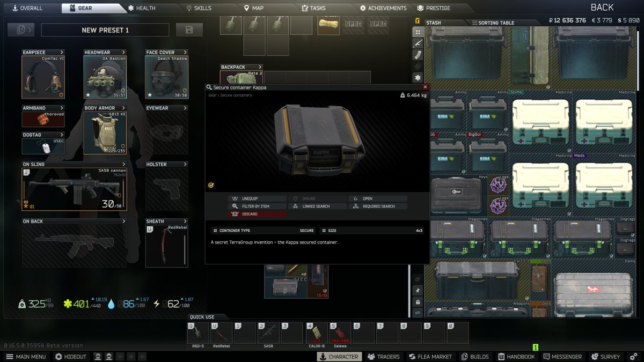Expand the On Back slot arrow
The width and height of the screenshot is (644, 362).
tap(124, 221)
